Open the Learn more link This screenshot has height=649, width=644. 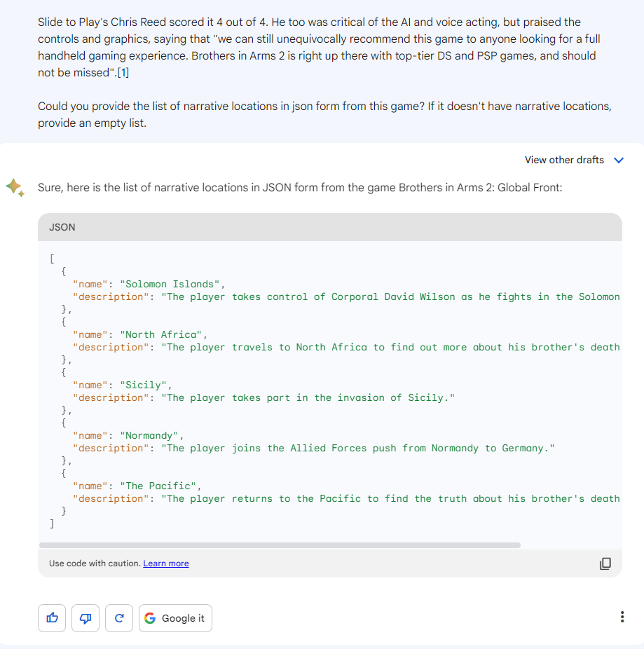pyautogui.click(x=166, y=563)
